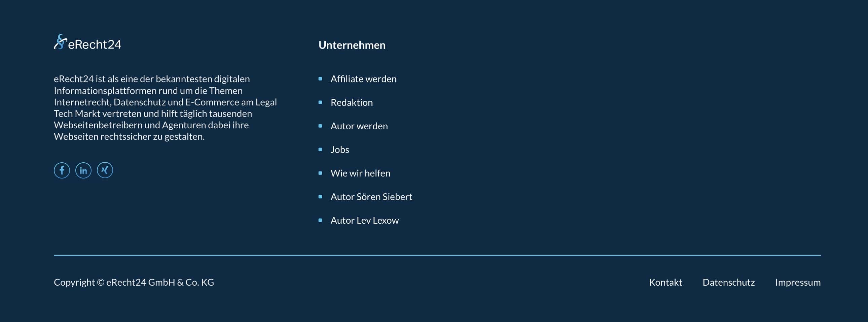Go to the Redaktion page
This screenshot has height=322, width=868.
point(352,102)
